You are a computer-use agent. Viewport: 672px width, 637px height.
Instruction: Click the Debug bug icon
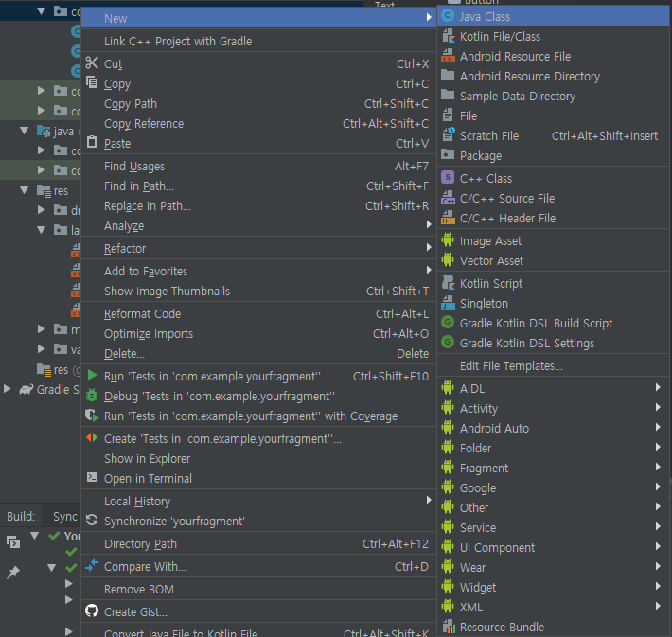[x=92, y=395]
